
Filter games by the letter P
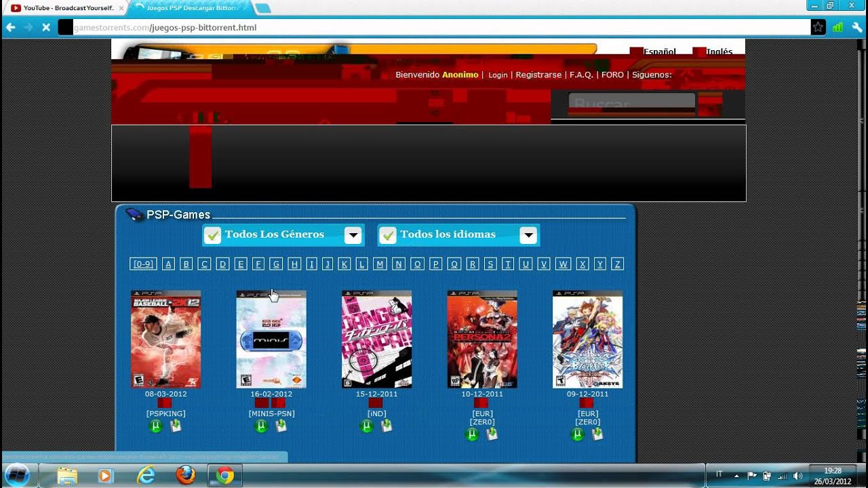436,264
